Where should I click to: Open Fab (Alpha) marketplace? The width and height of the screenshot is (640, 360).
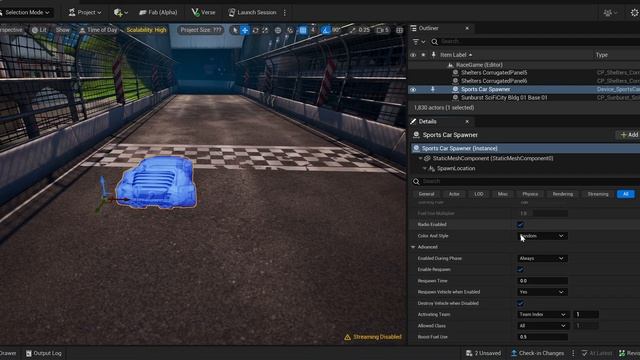coord(158,12)
